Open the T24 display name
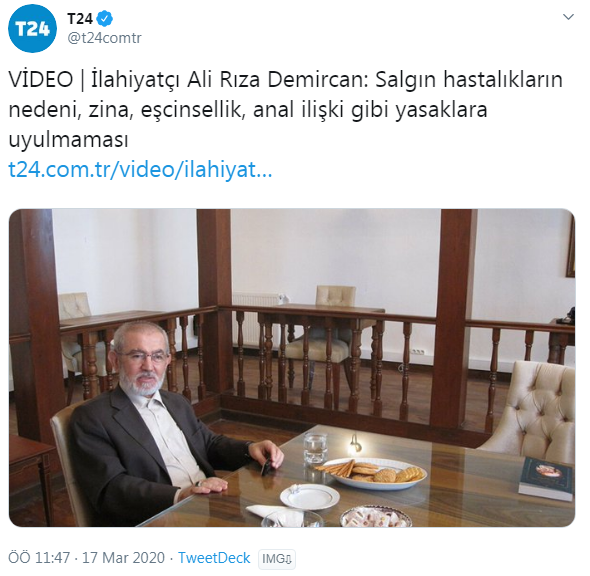This screenshot has height=576, width=590. pos(80,19)
